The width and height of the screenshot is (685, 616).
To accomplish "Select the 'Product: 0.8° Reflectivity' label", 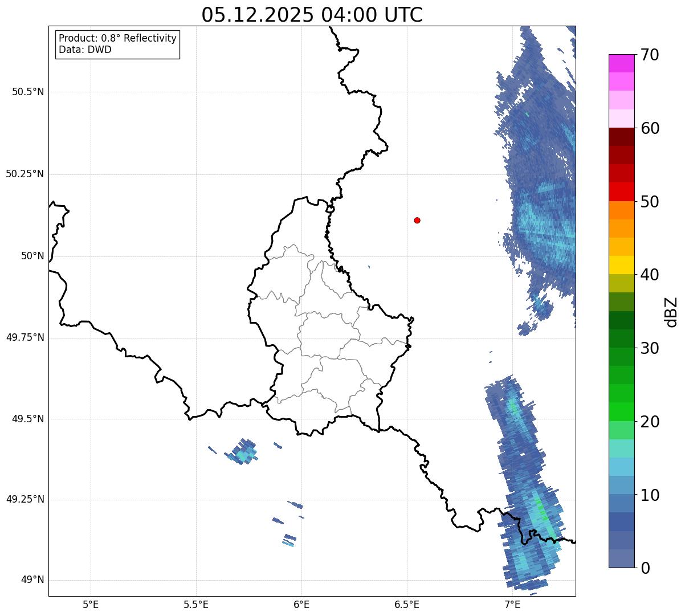I will click(118, 38).
